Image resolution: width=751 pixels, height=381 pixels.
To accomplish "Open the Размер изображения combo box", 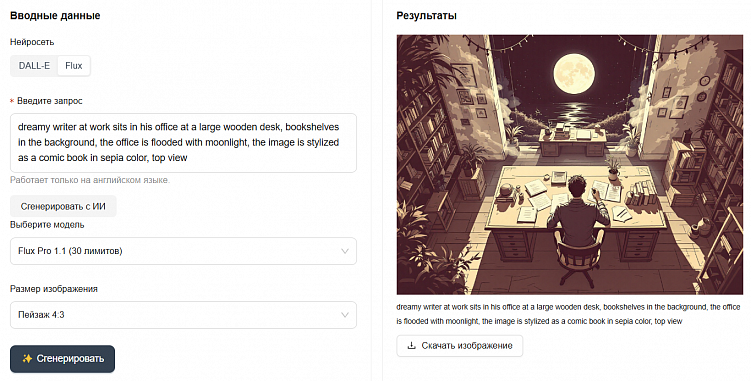I will (x=183, y=315).
